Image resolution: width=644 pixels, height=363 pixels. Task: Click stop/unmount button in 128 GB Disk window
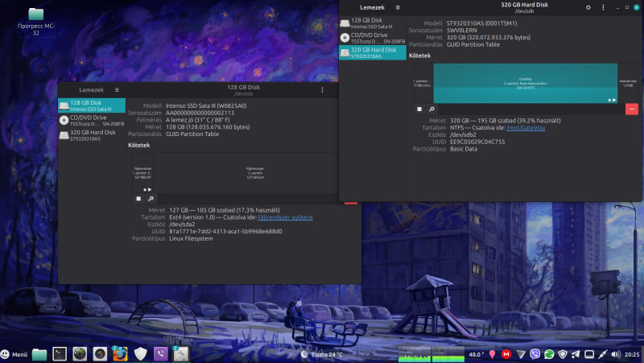pyautogui.click(x=138, y=198)
